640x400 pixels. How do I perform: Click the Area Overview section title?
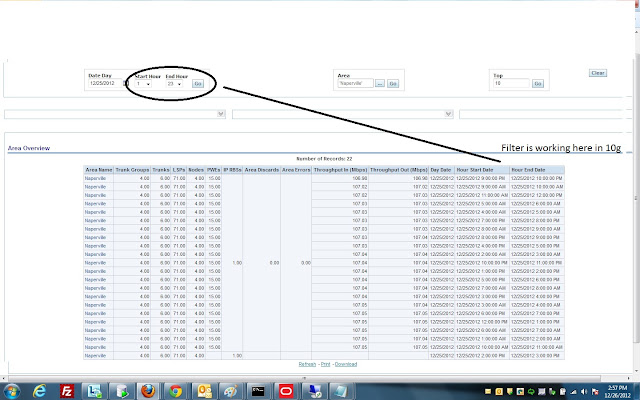[x=29, y=148]
